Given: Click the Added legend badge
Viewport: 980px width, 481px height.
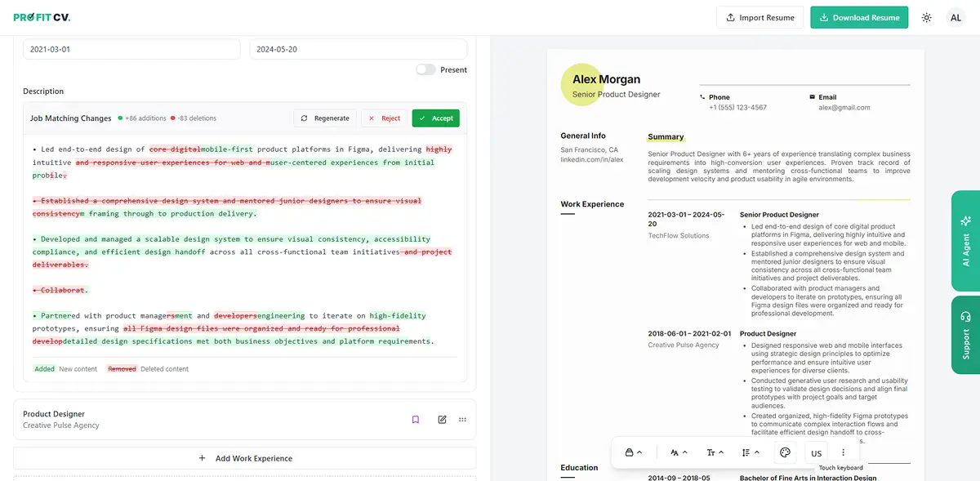Looking at the screenshot, I should point(44,369).
